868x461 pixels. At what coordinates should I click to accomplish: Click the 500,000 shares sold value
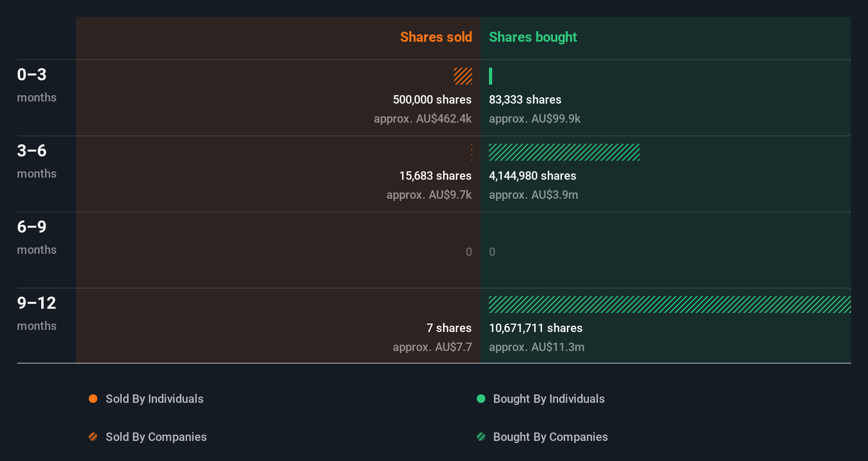(432, 99)
